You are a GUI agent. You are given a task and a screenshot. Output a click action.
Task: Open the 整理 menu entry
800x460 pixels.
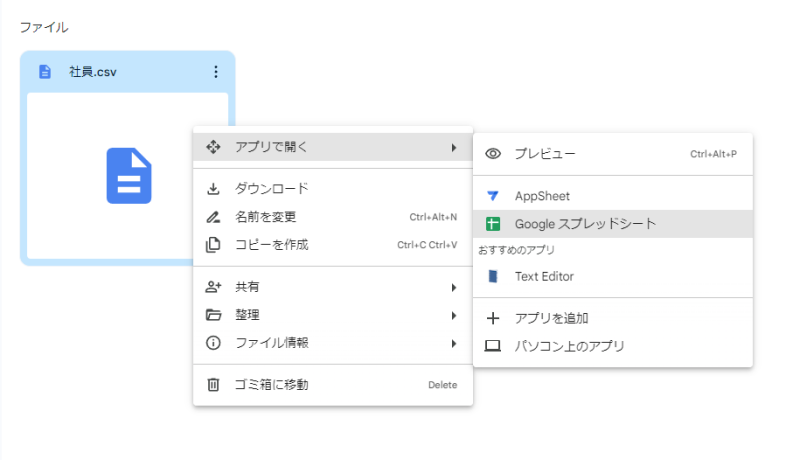333,315
